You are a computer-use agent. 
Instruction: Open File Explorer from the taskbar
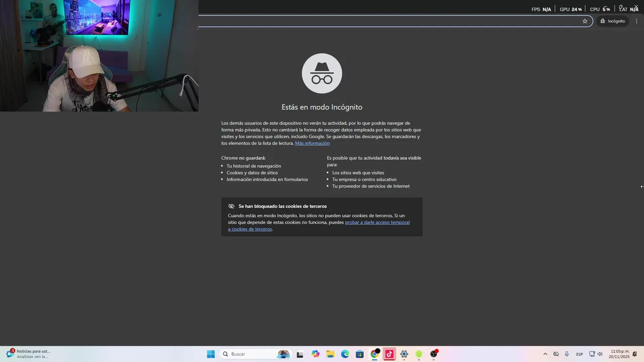click(330, 354)
